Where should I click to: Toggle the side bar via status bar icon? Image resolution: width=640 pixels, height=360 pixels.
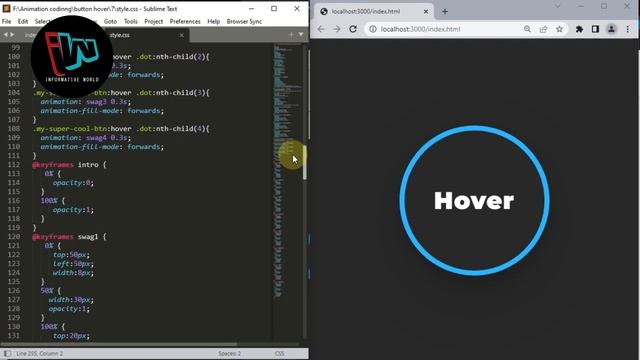7,353
